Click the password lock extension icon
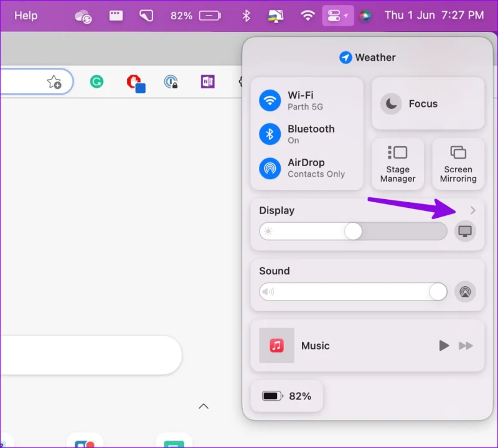The image size is (498, 448). pyautogui.click(x=171, y=82)
